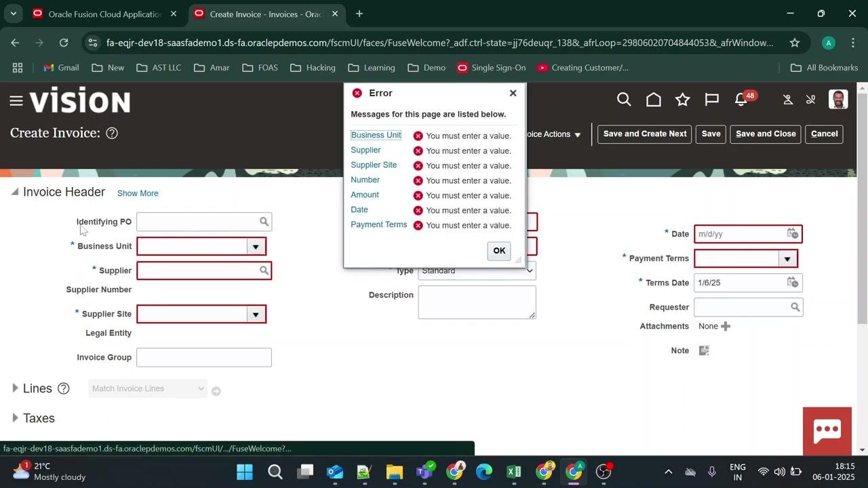The image size is (868, 488).
Task: Open the Gmail bookmark
Action: point(61,68)
